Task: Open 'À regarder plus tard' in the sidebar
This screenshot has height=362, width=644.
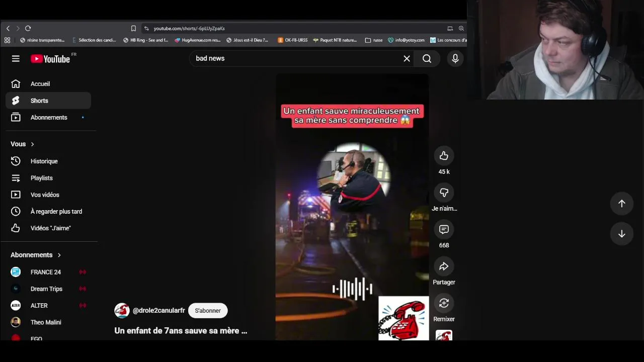Action: tap(48, 212)
